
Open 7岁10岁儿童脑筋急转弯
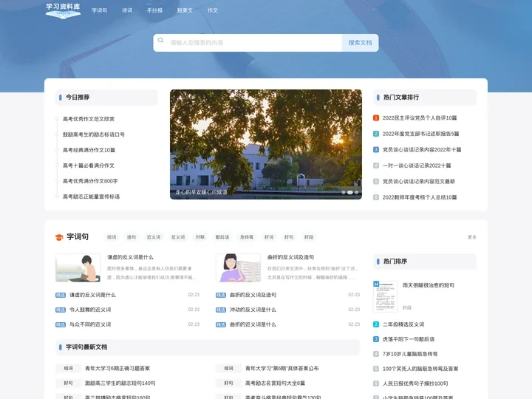coord(410,354)
